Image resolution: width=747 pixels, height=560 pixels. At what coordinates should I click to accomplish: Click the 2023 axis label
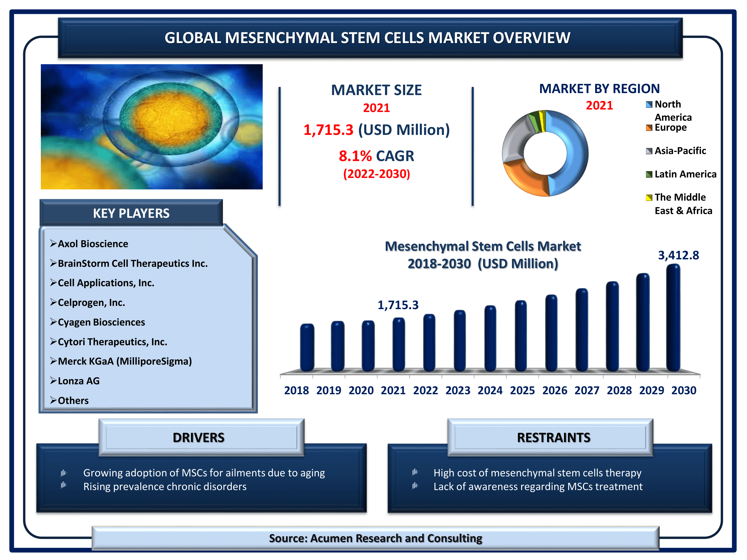click(x=458, y=390)
